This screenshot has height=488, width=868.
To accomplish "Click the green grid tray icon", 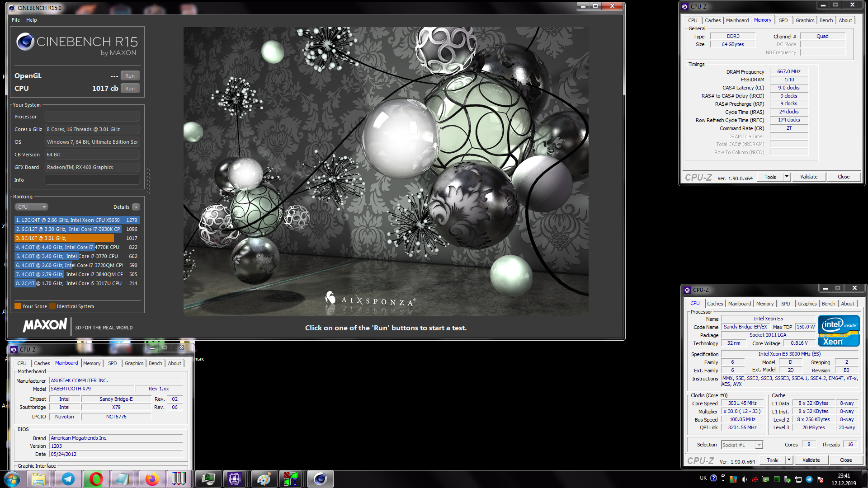I will tap(777, 479).
